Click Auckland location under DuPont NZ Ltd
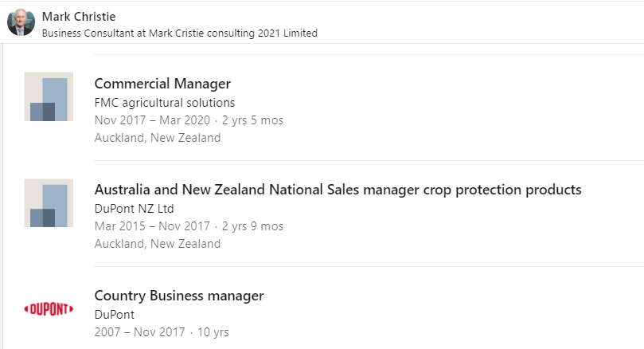The height and width of the screenshot is (349, 644). click(x=157, y=244)
